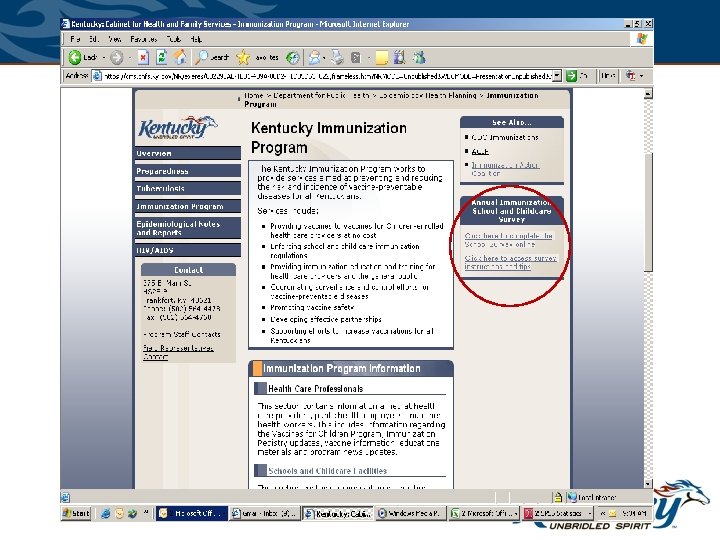The width and height of the screenshot is (720, 540).
Task: Open the Mail button dropdown arrow
Action: 324,58
